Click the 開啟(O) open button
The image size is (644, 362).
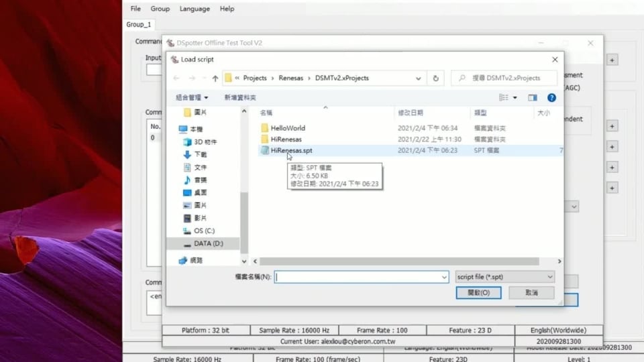click(x=478, y=293)
